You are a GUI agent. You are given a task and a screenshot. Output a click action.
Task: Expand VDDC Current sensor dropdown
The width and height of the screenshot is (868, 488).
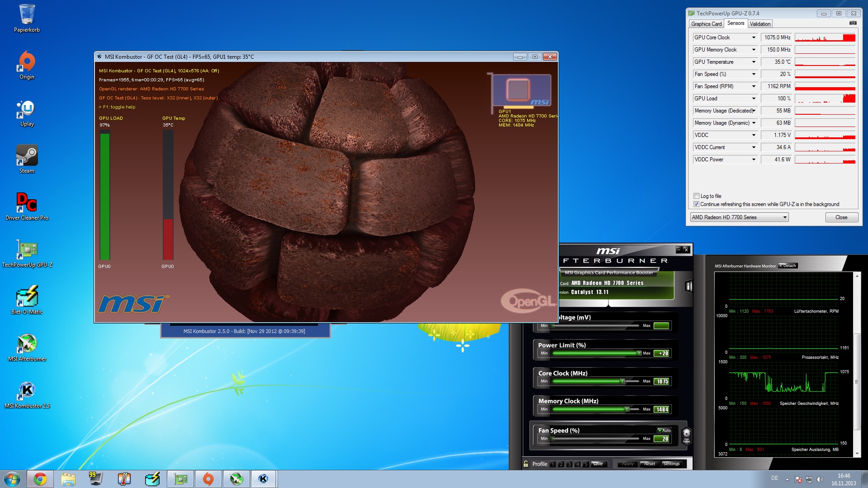pos(754,147)
